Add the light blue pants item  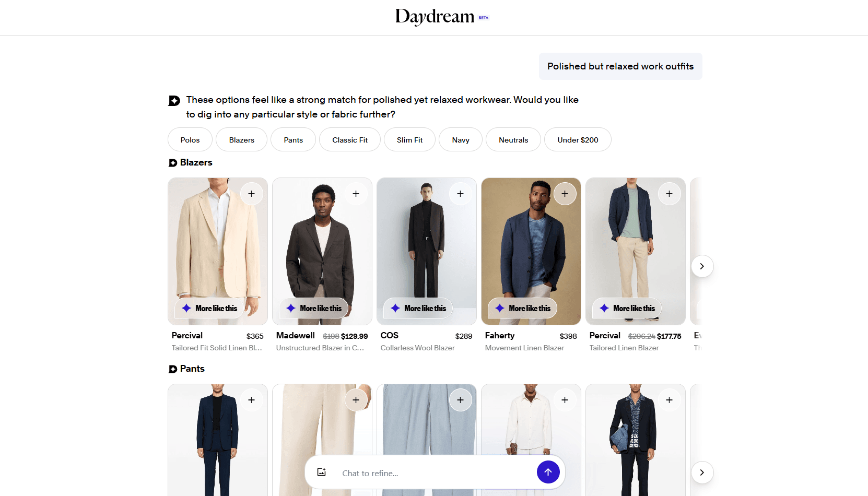pyautogui.click(x=460, y=400)
